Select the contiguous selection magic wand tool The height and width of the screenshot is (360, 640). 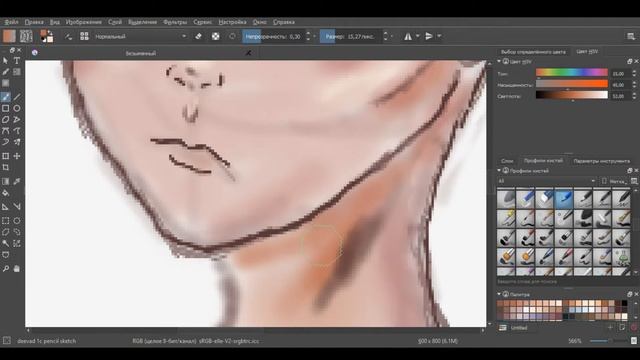(5, 244)
